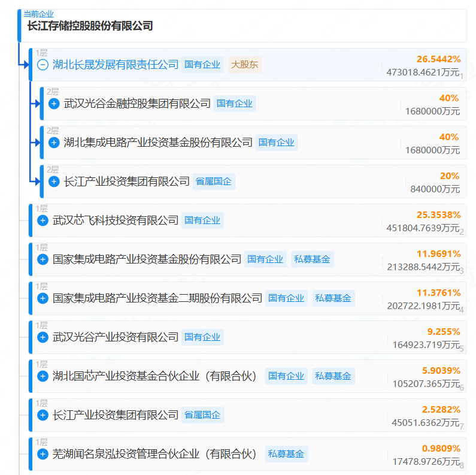Click the 11.3761% shareholding value

point(439,293)
